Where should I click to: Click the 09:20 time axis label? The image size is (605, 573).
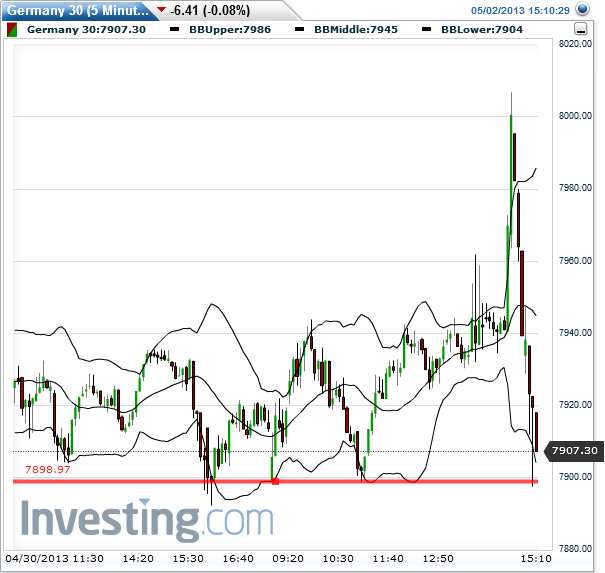click(x=288, y=559)
